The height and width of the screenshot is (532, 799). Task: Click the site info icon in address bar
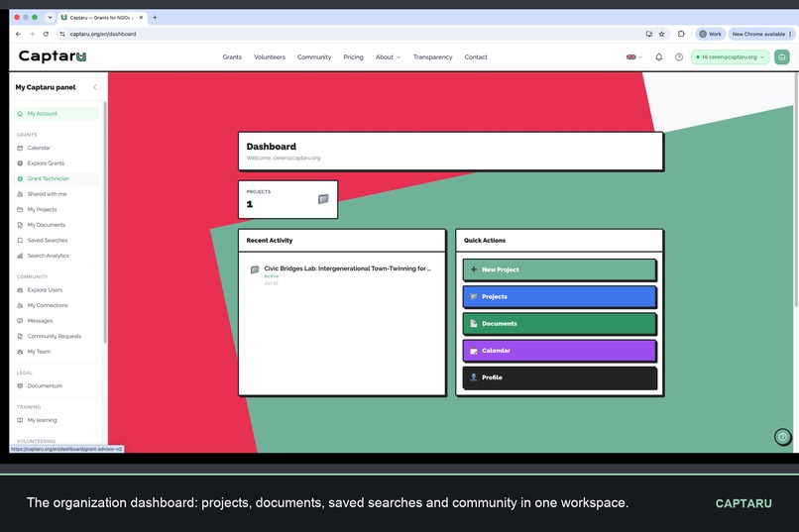(x=62, y=34)
